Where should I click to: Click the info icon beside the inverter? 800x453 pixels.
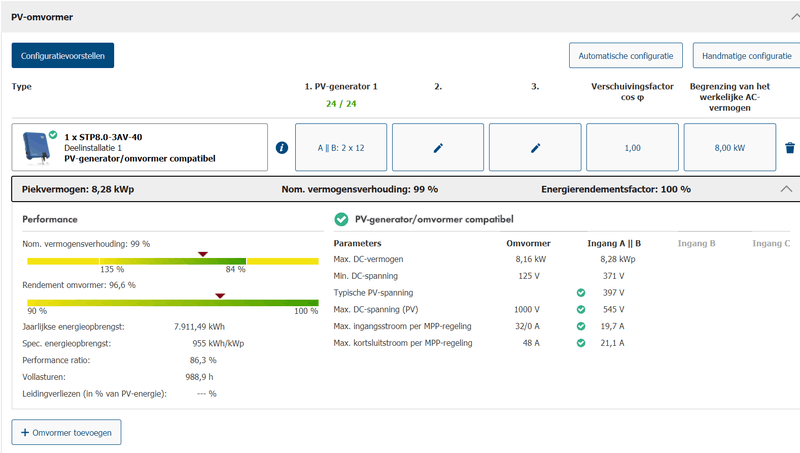[x=282, y=148]
